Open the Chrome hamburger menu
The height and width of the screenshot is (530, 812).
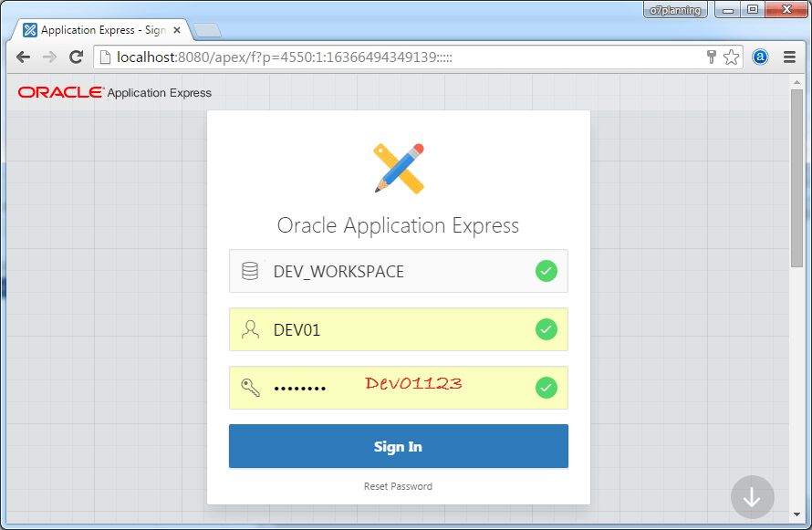pyautogui.click(x=789, y=57)
